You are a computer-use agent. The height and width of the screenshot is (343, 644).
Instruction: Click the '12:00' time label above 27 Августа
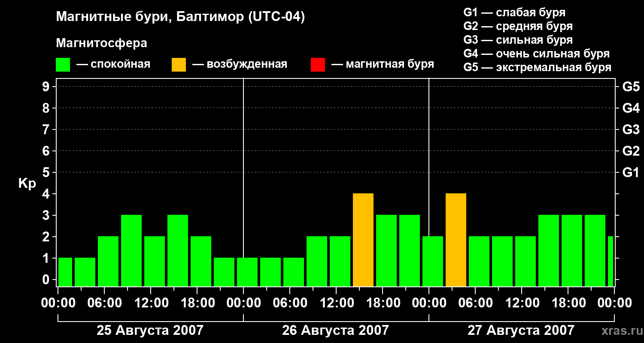(x=522, y=303)
